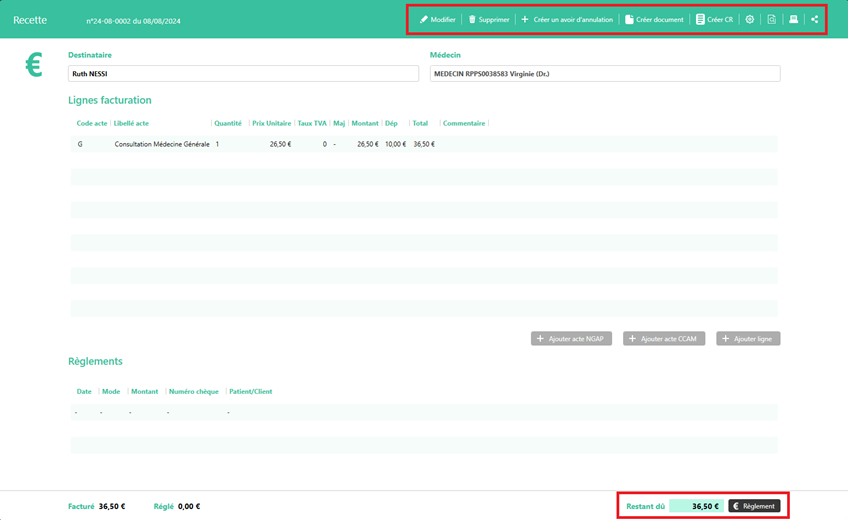Open the Règlement payment button
This screenshot has width=848, height=520.
point(754,506)
